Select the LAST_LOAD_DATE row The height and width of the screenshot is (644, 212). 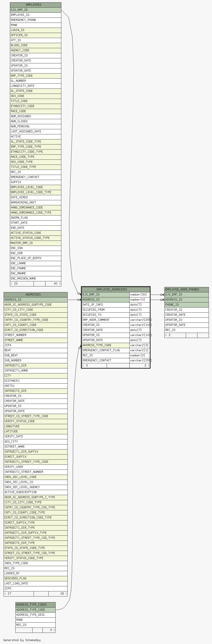click(x=36, y=584)
